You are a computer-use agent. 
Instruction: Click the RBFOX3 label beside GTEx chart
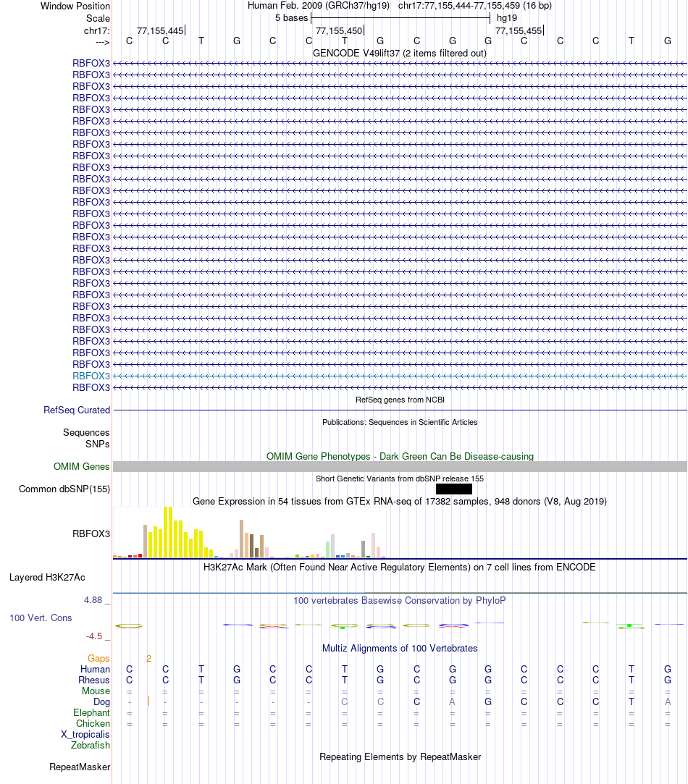coord(91,534)
